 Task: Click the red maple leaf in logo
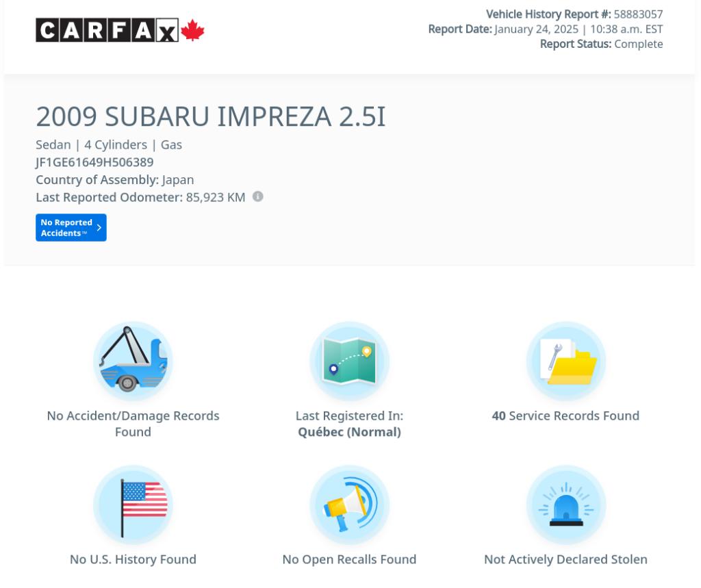[192, 30]
